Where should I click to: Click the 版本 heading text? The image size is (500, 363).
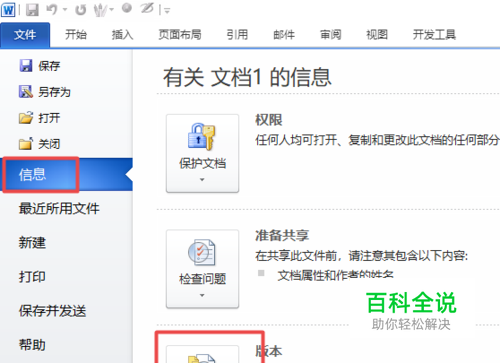click(269, 351)
